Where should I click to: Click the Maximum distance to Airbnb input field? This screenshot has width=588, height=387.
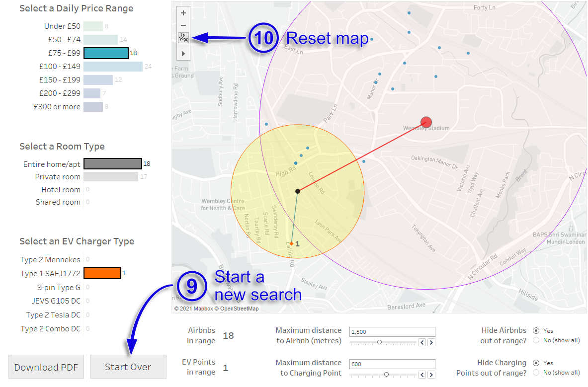[392, 332]
